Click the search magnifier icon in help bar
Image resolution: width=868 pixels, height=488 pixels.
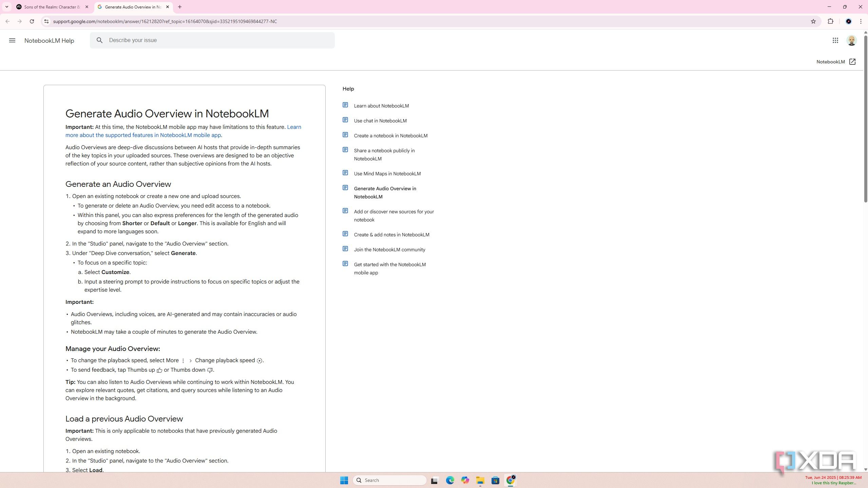99,40
